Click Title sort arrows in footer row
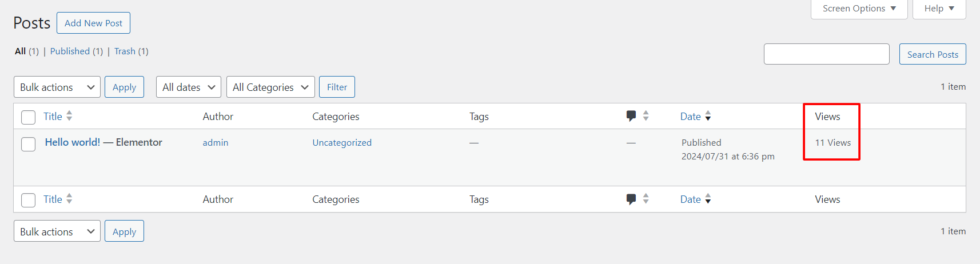This screenshot has height=264, width=980. tap(69, 199)
